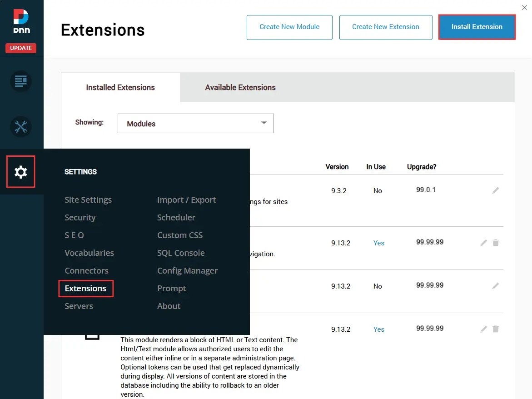532x399 pixels.
Task: Open the Manage wrench icon in sidebar
Action: click(x=20, y=126)
